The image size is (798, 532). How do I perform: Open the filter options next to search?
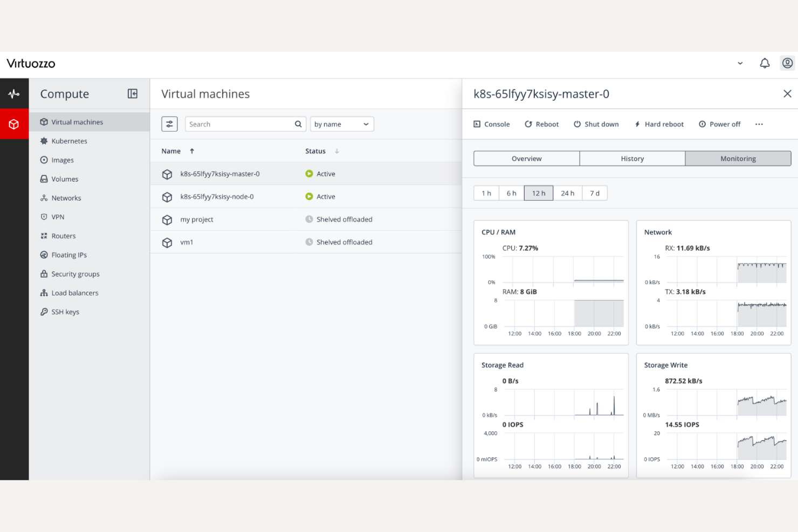point(169,123)
